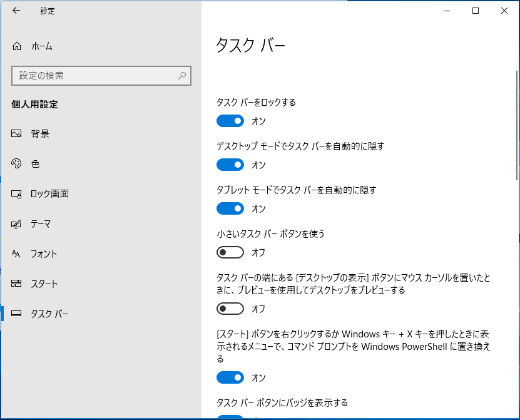This screenshot has height=420, width=520.
Task: Click the magnifier icon in the search box
Action: 181,76
